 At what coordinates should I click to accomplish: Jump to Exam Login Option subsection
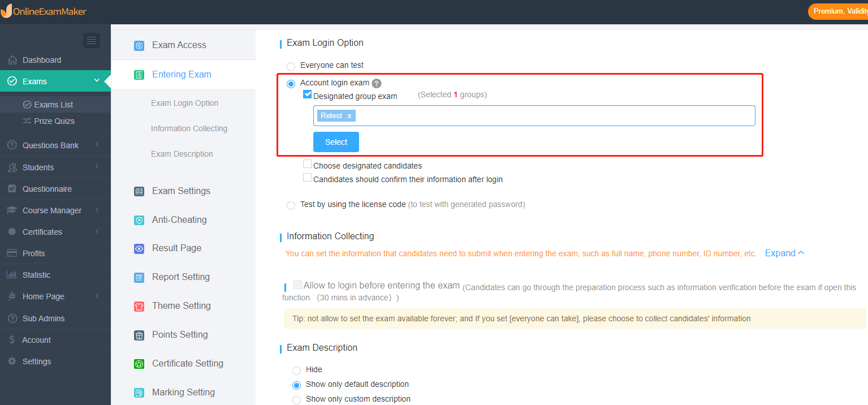point(184,103)
